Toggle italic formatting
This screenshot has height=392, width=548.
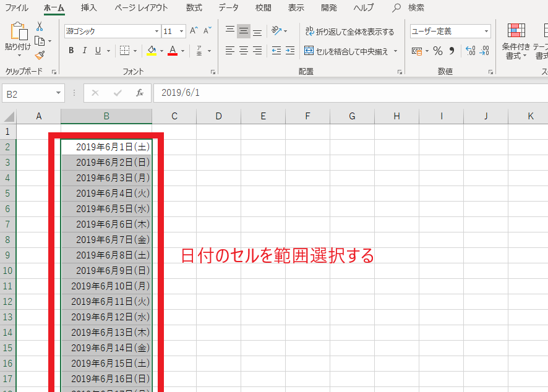[85, 51]
